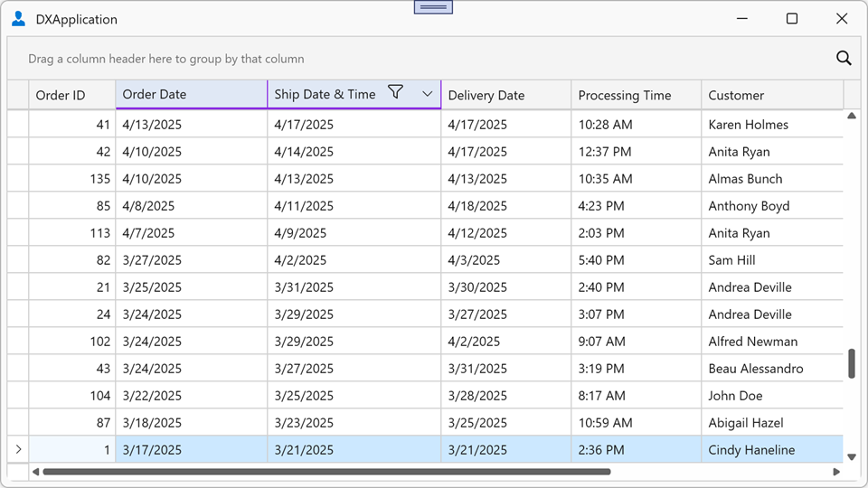Screen dimensions: 868x488
Task: Select customer Cindy Haneline
Action: 772,450
